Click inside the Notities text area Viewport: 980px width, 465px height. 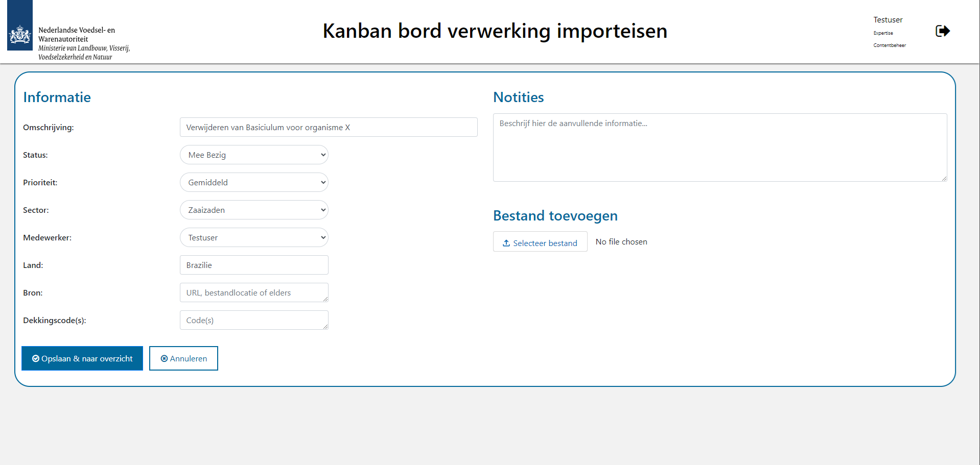[x=719, y=148]
